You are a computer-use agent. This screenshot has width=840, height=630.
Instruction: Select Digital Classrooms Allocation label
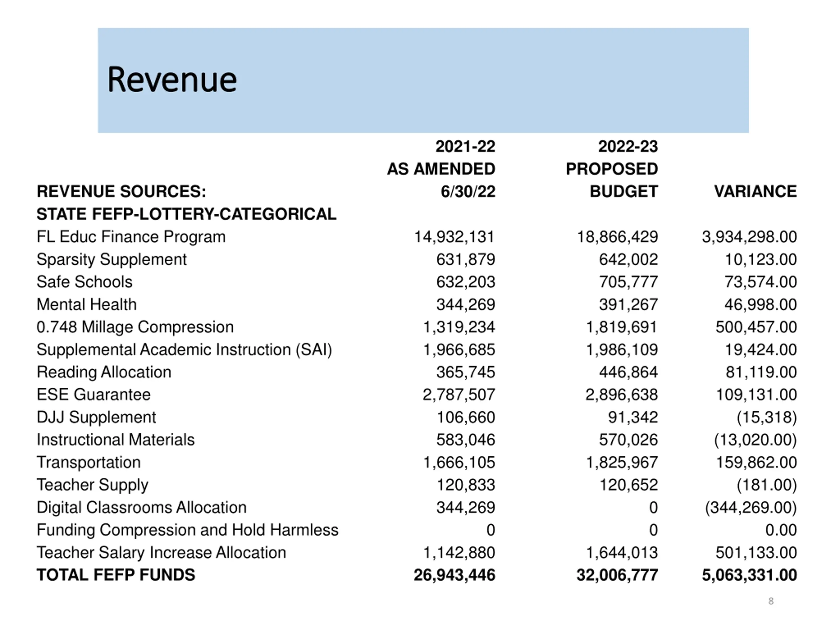click(142, 507)
